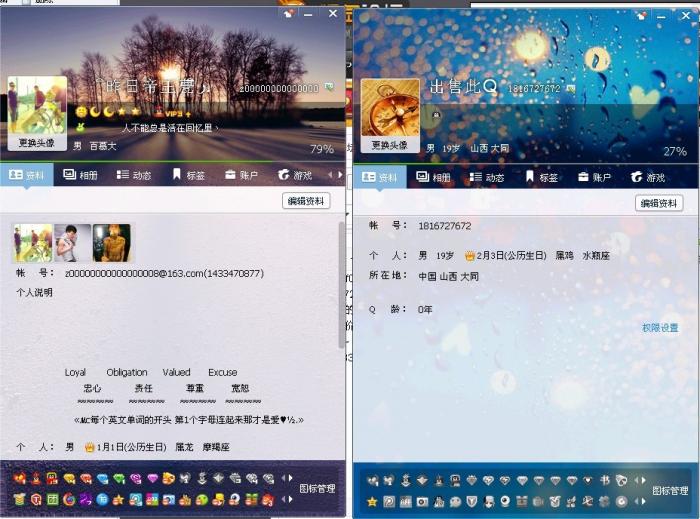This screenshot has width=700, height=519.
Task: Click the gray anchor icon in right window
Action: (x=406, y=480)
